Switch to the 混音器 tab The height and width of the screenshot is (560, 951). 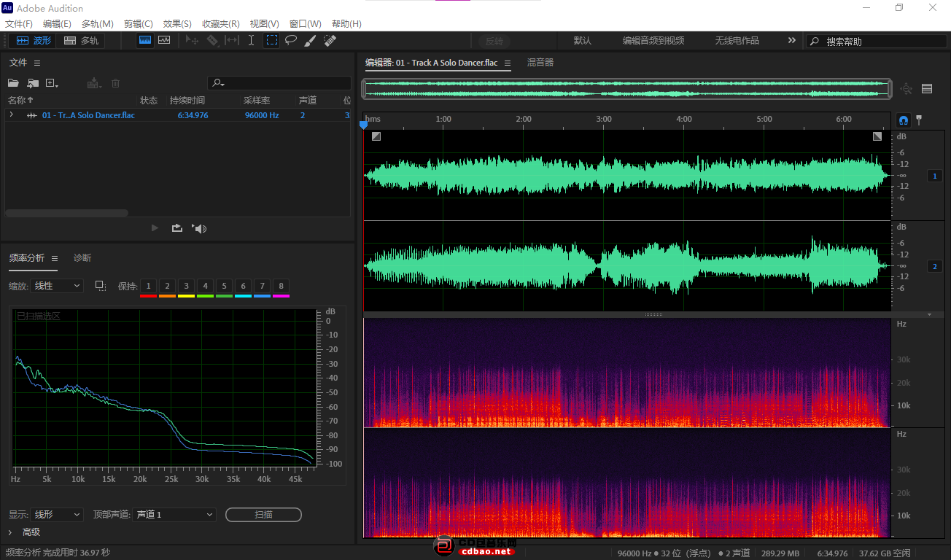click(540, 63)
